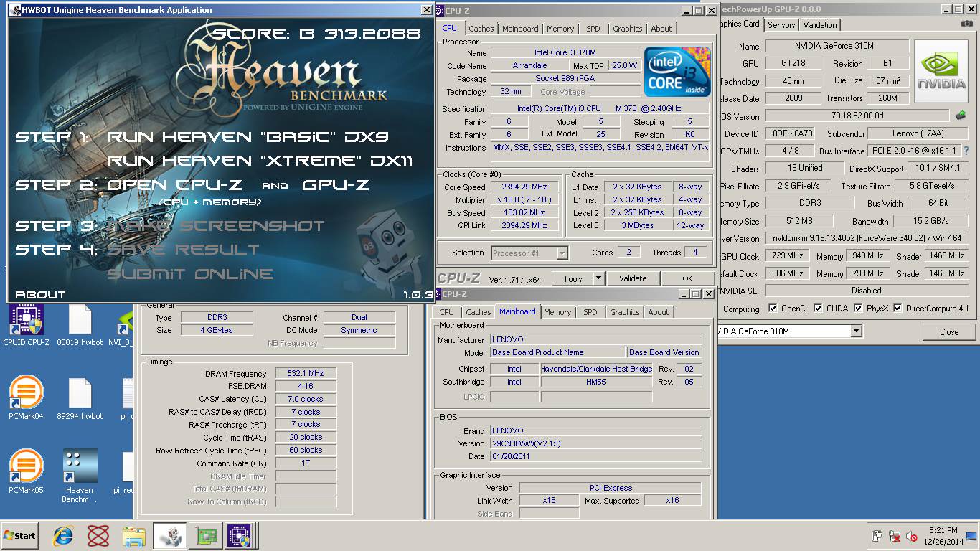Screen dimensions: 980x551
Task: Click RUN HEAVEN "BASIC" DX9
Action: (248, 136)
